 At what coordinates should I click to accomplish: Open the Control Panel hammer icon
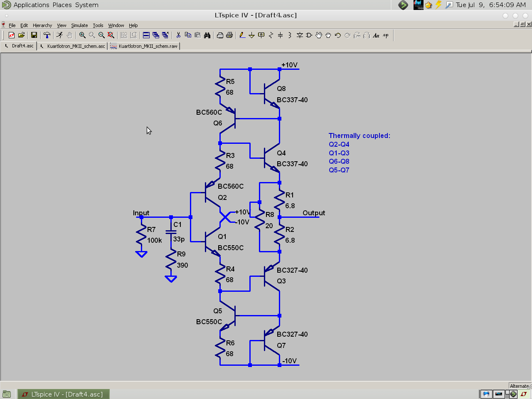47,35
